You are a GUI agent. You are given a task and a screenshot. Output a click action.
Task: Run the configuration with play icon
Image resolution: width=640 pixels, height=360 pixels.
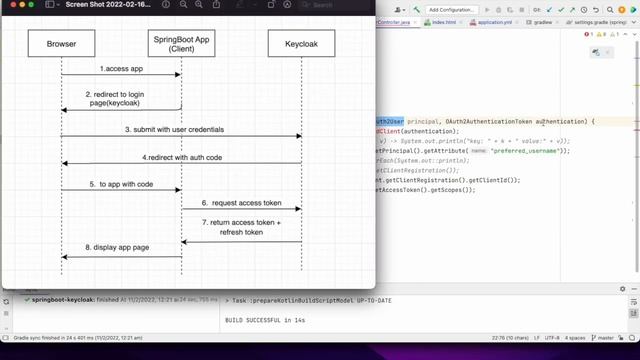coord(487,10)
